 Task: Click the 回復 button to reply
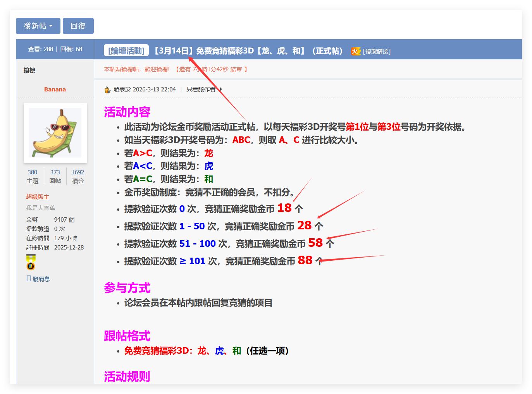coord(78,26)
